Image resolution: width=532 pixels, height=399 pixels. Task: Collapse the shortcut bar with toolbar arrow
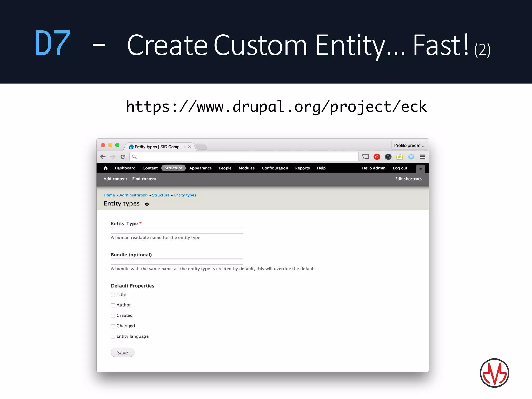coord(421,169)
